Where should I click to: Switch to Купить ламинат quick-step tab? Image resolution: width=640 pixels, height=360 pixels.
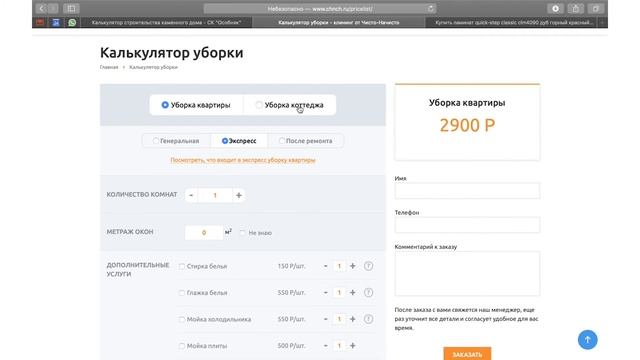tap(512, 22)
